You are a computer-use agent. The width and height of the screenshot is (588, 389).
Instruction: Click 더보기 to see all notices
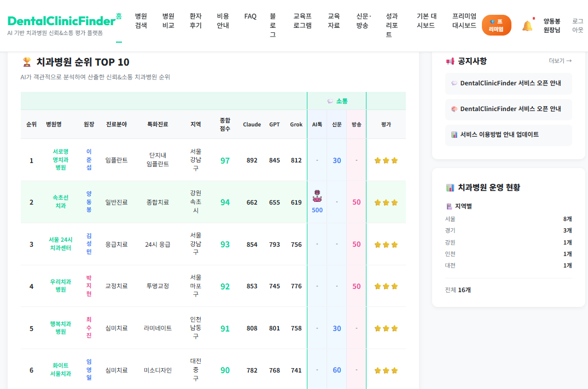(x=558, y=61)
